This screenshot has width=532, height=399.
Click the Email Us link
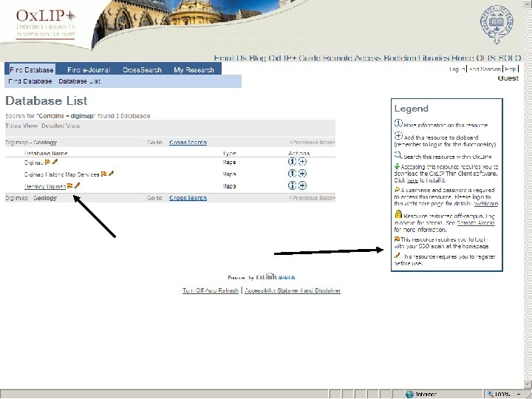click(x=231, y=58)
